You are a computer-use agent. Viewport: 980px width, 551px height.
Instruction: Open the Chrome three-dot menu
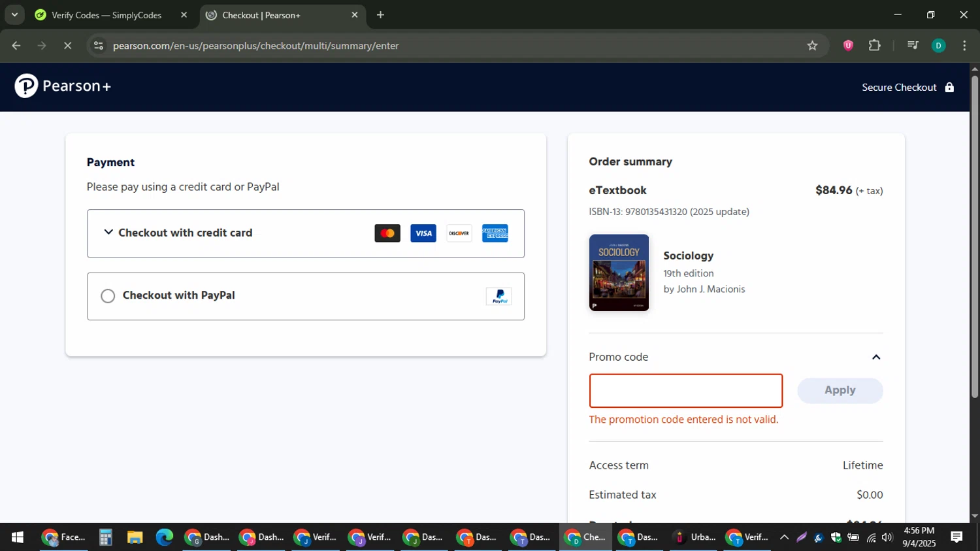tap(964, 46)
